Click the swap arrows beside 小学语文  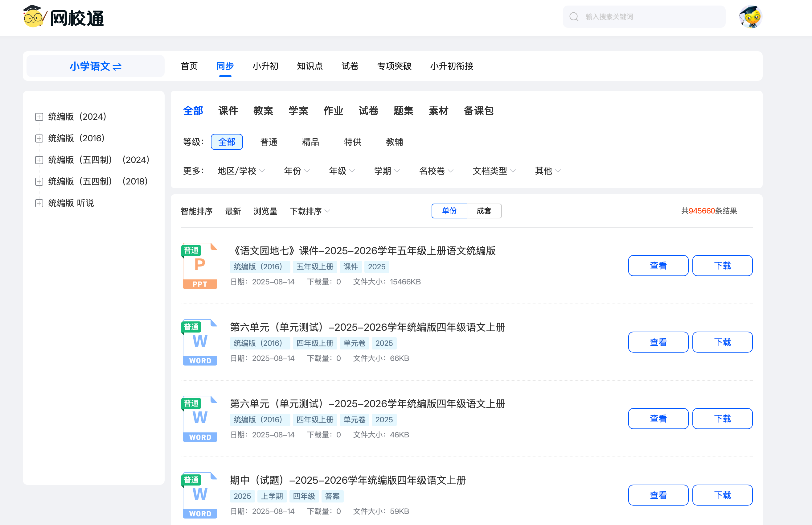tap(117, 67)
